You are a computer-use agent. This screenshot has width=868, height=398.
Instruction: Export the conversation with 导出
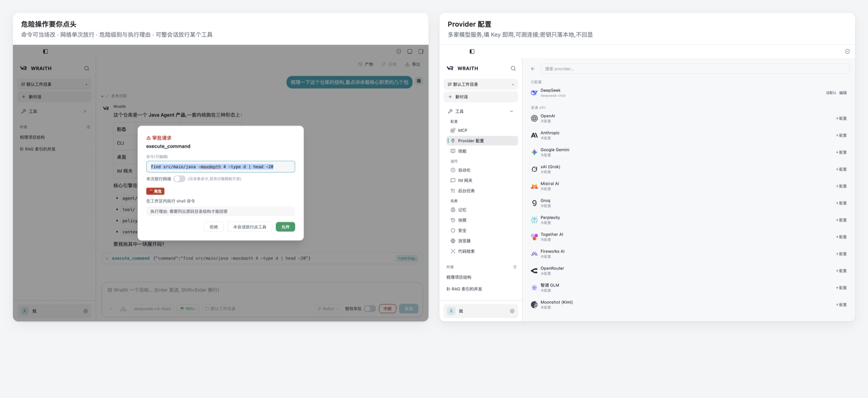[413, 64]
